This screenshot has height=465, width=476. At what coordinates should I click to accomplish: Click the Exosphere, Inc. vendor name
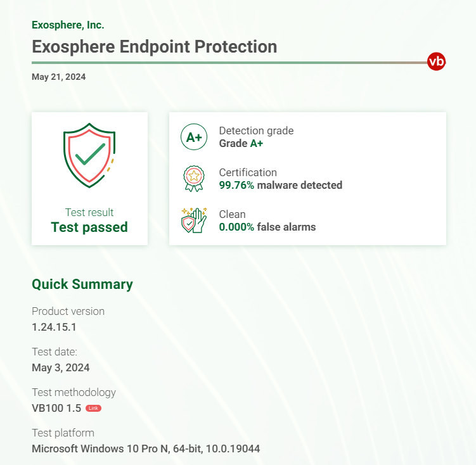point(68,25)
